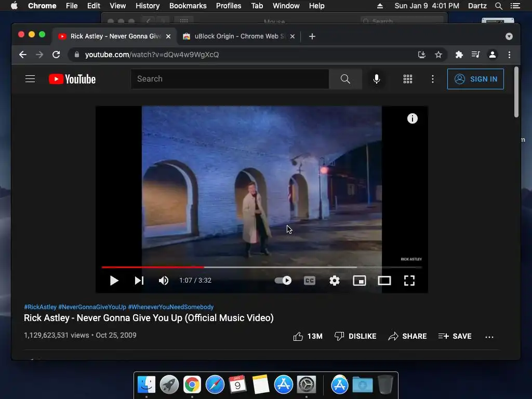Go back in Chrome browser
Screen dimensions: 532x399
pos(23,55)
